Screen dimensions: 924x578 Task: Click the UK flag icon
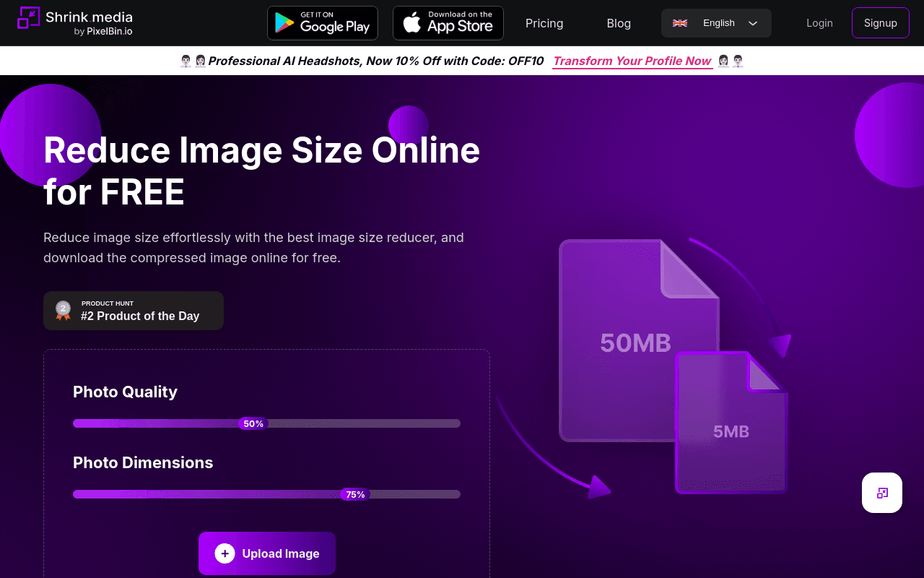tap(680, 23)
